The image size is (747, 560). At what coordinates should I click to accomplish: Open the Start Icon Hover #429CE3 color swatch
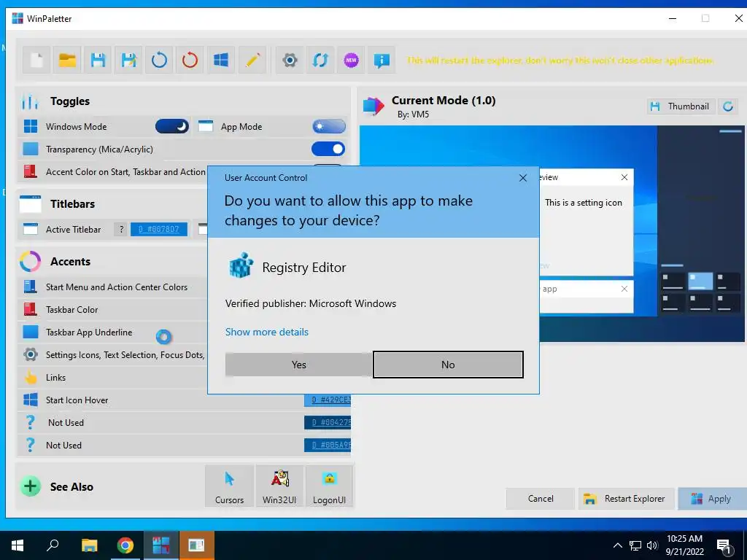[x=328, y=400]
